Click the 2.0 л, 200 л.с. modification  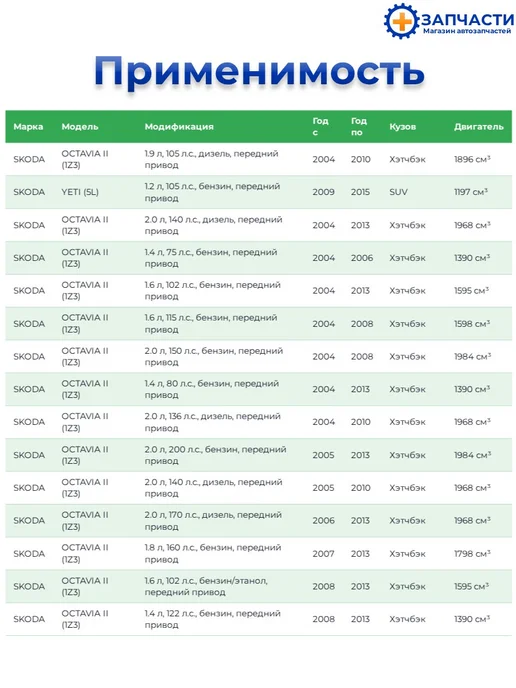(215, 455)
